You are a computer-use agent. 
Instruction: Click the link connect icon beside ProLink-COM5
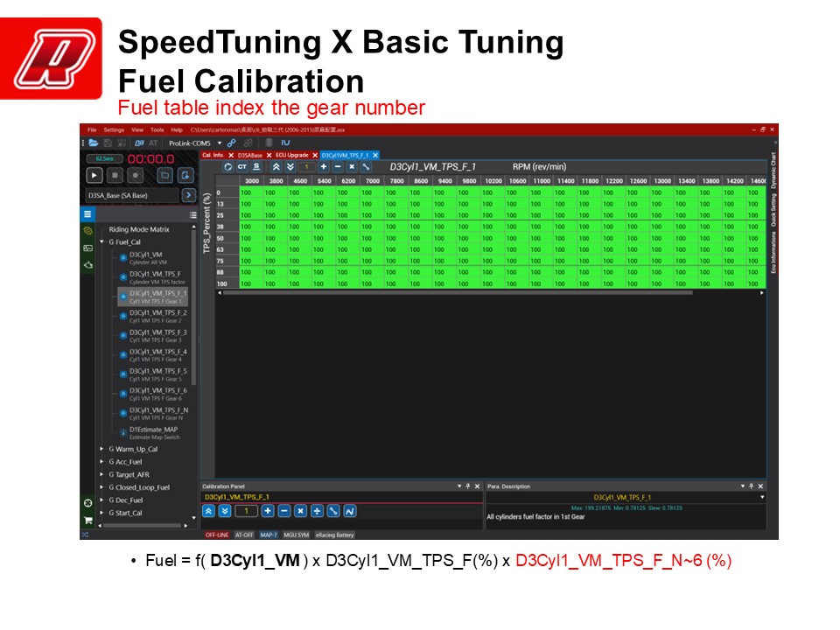pyautogui.click(x=231, y=143)
